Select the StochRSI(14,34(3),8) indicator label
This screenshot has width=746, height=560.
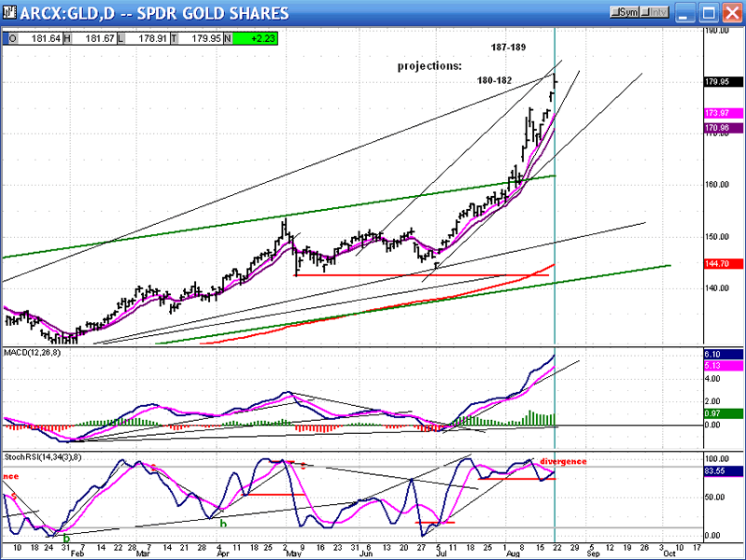pos(43,455)
